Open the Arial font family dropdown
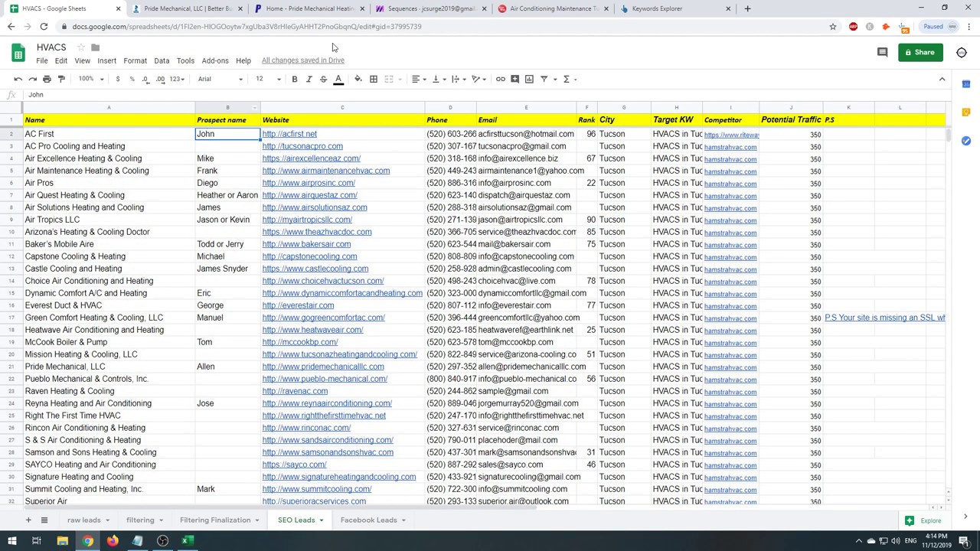Viewport: 980px width, 551px height. click(x=220, y=79)
